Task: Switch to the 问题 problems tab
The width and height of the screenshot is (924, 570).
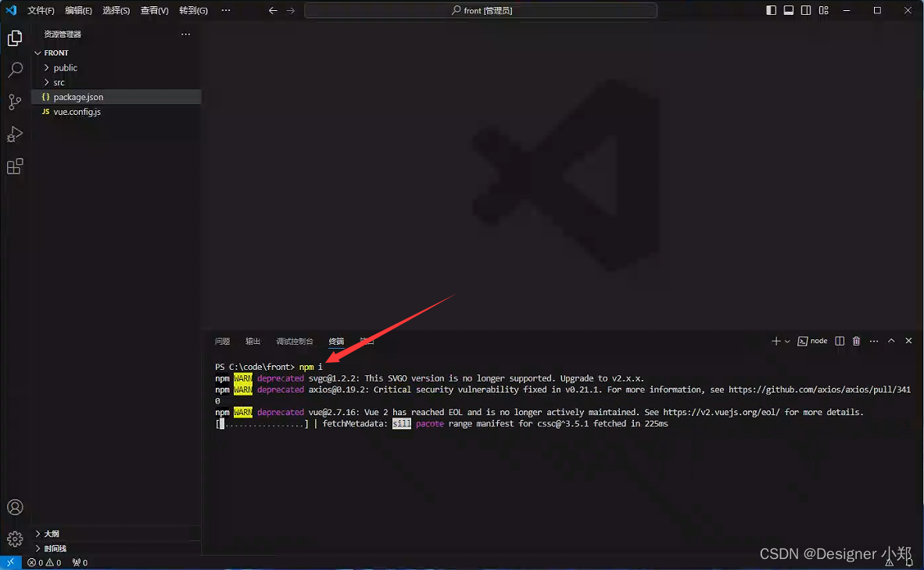Action: pos(222,341)
